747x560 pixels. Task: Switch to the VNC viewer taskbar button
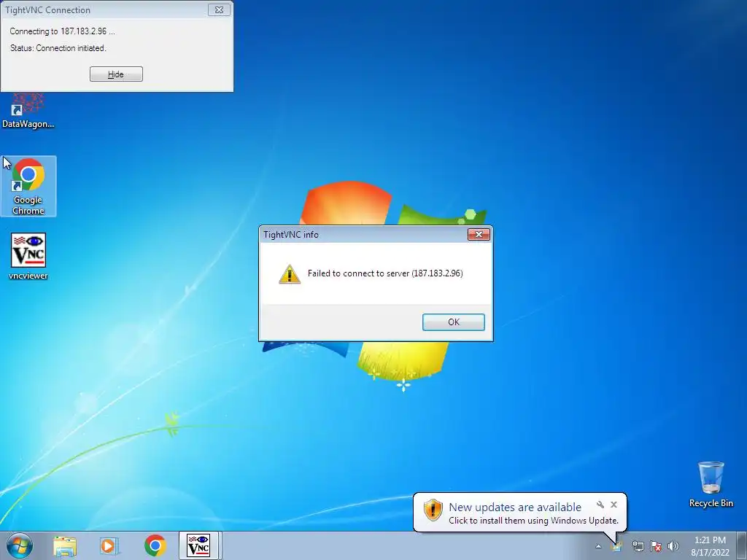click(x=198, y=546)
